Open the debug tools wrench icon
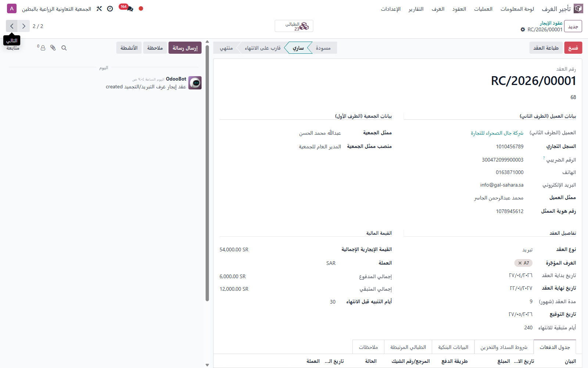The height and width of the screenshot is (368, 588). pos(99,8)
